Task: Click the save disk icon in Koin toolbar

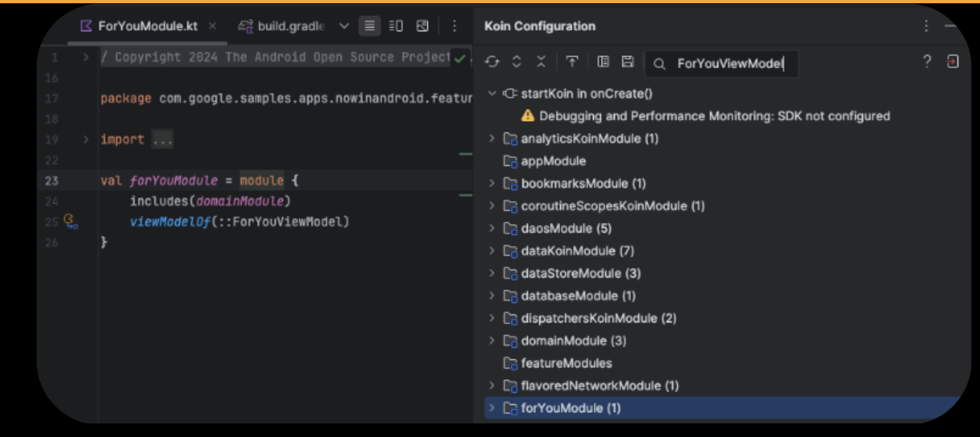Action: click(x=627, y=62)
